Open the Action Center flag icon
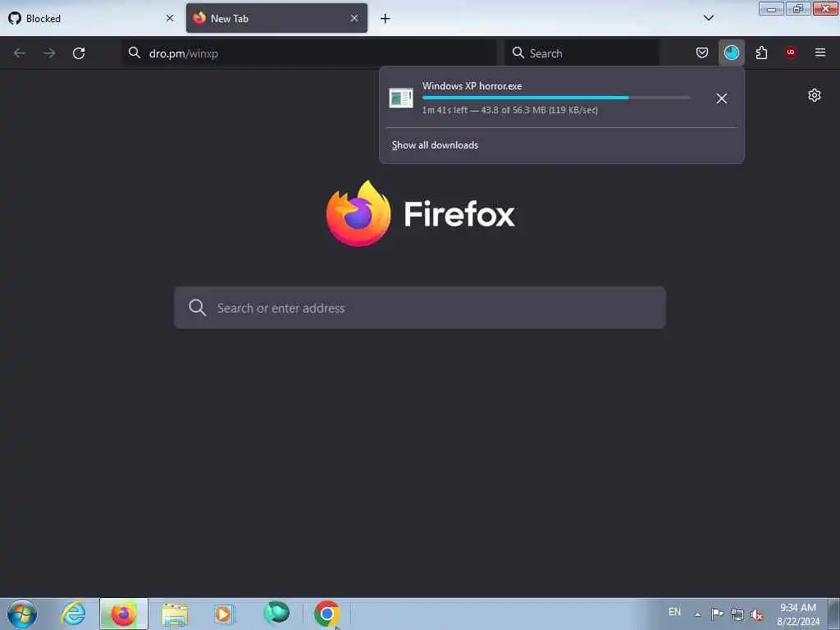This screenshot has height=630, width=840. [717, 614]
